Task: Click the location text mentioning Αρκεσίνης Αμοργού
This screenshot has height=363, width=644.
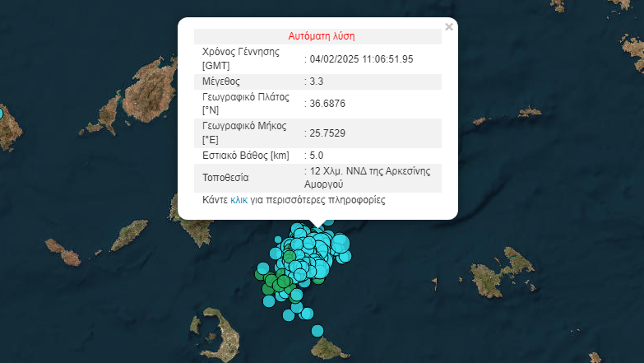Action: click(367, 177)
